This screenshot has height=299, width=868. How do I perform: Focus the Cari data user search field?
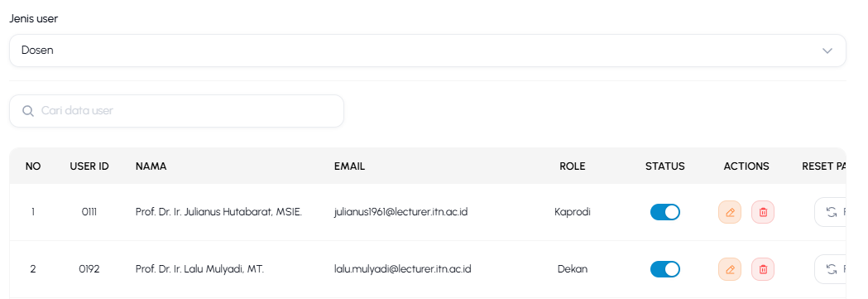176,111
